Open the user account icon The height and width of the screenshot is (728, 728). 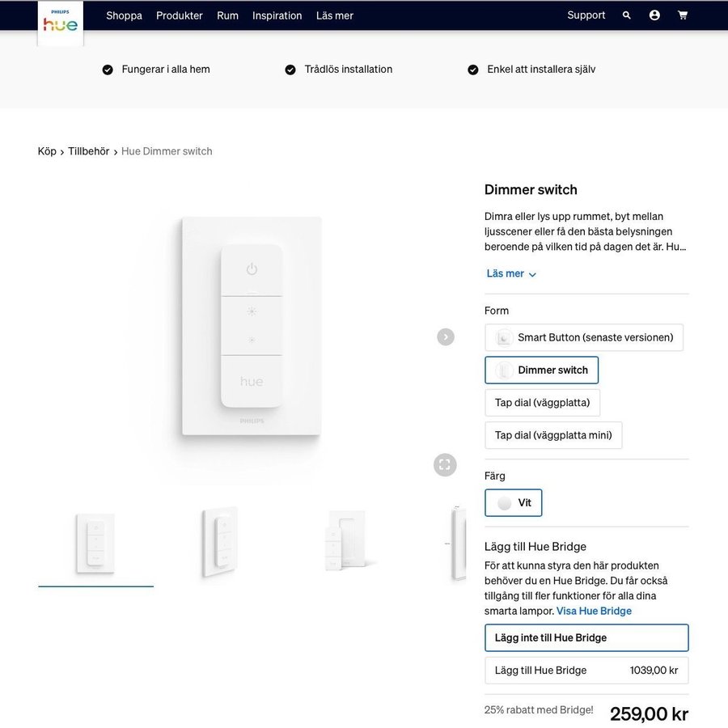tap(654, 15)
